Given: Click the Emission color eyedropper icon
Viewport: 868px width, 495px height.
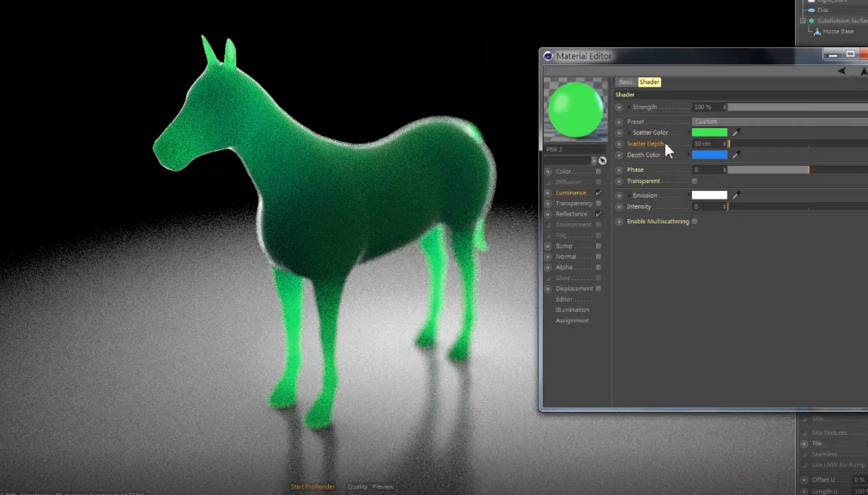Looking at the screenshot, I should click(736, 195).
